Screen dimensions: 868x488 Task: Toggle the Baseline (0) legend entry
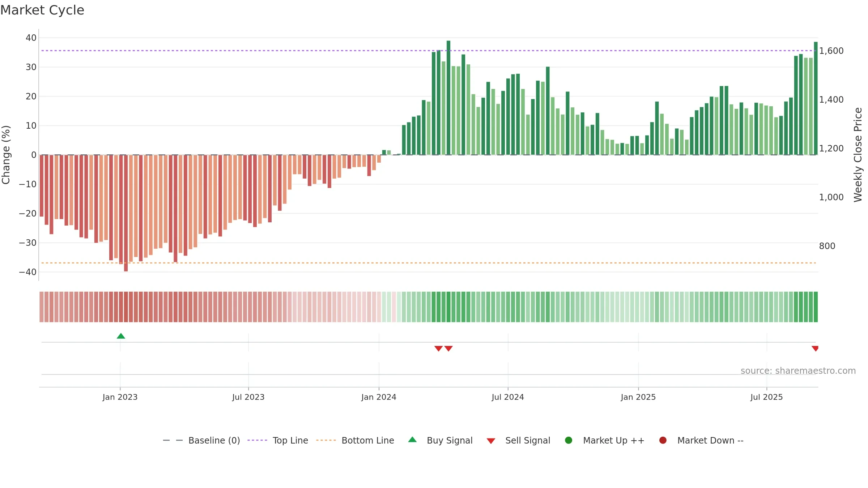tap(201, 440)
